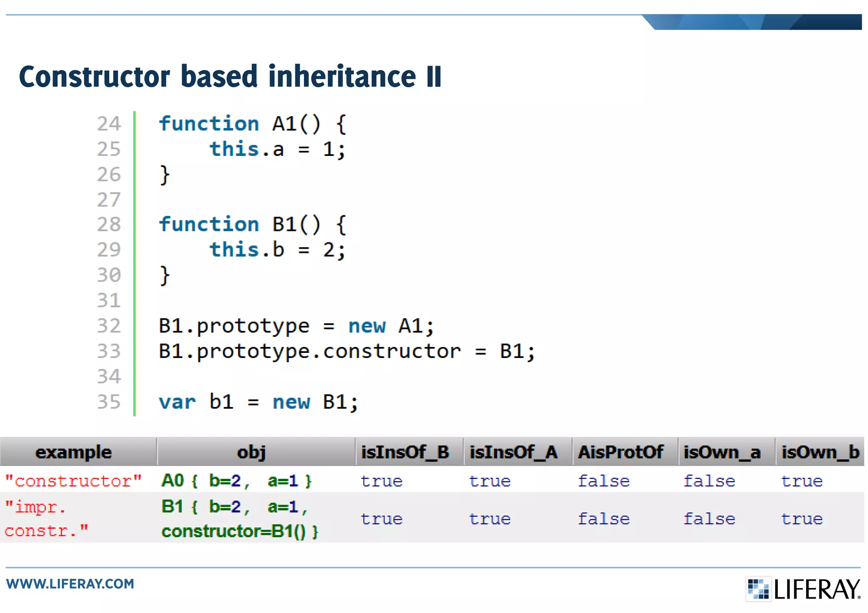868x613 pixels.
Task: Click the green vertical gutter bar
Action: pos(134,263)
